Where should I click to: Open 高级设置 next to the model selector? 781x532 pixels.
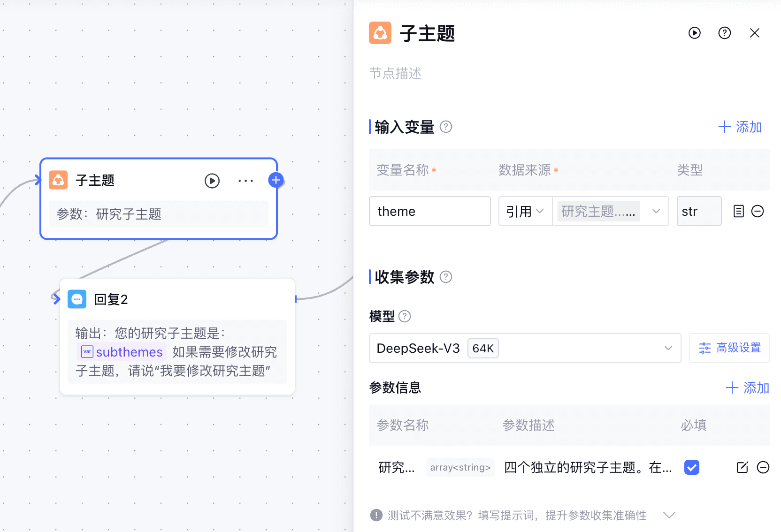pos(729,348)
